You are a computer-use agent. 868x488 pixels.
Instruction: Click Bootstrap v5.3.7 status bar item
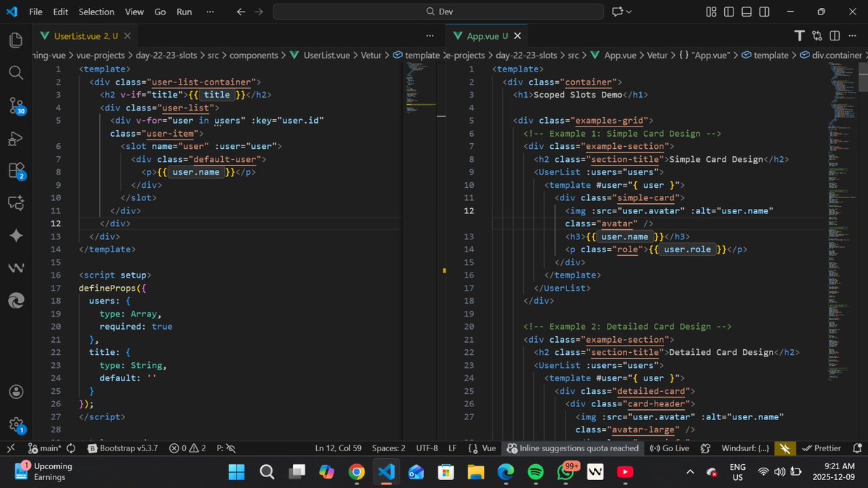point(122,448)
